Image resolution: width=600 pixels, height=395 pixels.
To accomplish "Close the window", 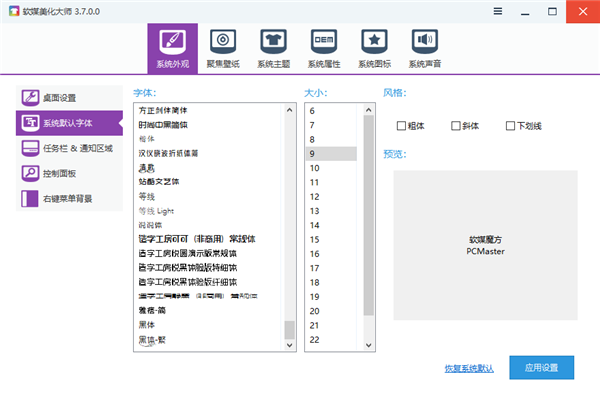I will click(x=583, y=11).
